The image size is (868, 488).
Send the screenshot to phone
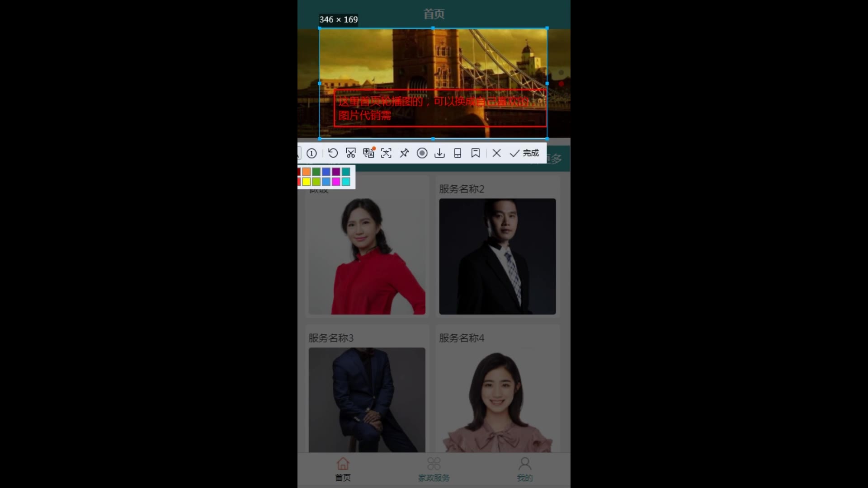458,153
